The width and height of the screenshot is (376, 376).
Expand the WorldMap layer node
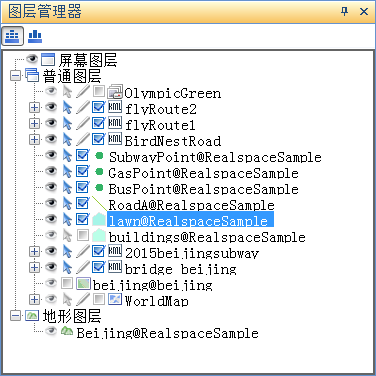(34, 299)
